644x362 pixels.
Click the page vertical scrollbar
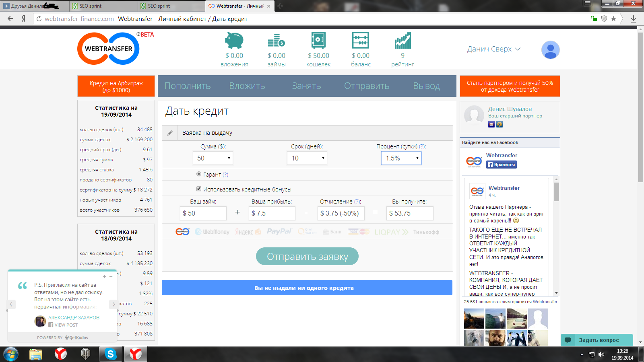[640, 107]
